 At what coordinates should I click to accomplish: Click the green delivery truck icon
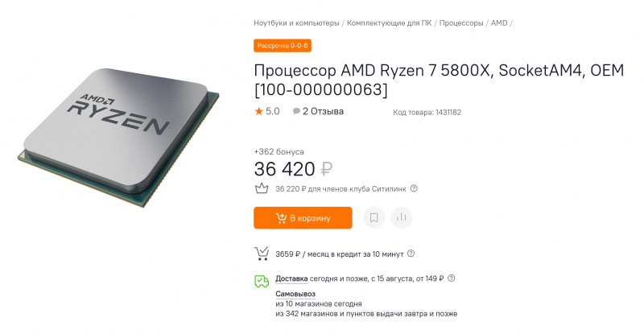coord(262,281)
